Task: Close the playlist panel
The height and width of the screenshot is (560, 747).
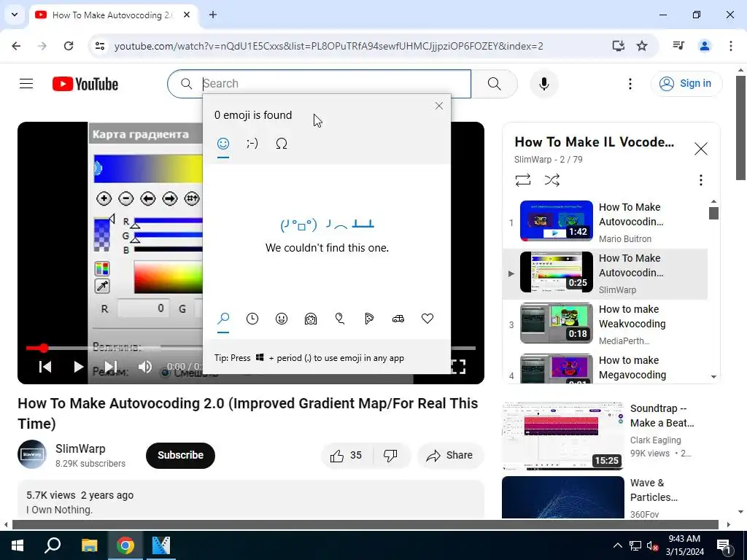Action: tap(701, 149)
